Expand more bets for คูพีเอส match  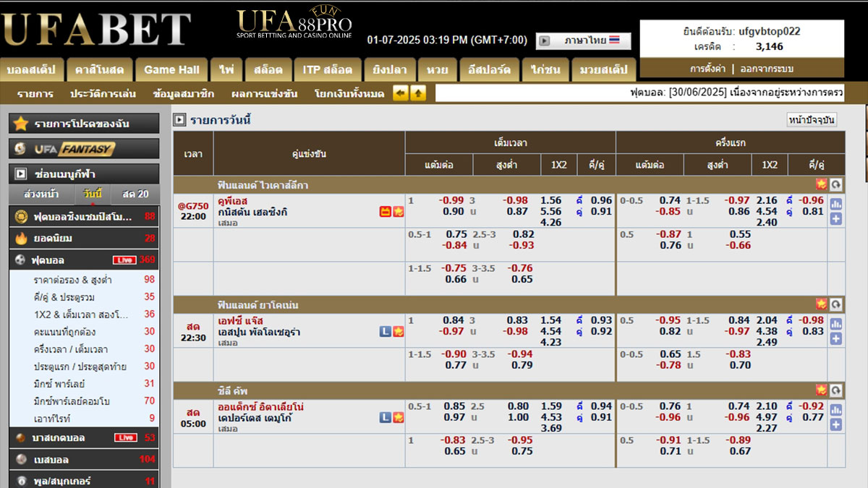(x=836, y=218)
